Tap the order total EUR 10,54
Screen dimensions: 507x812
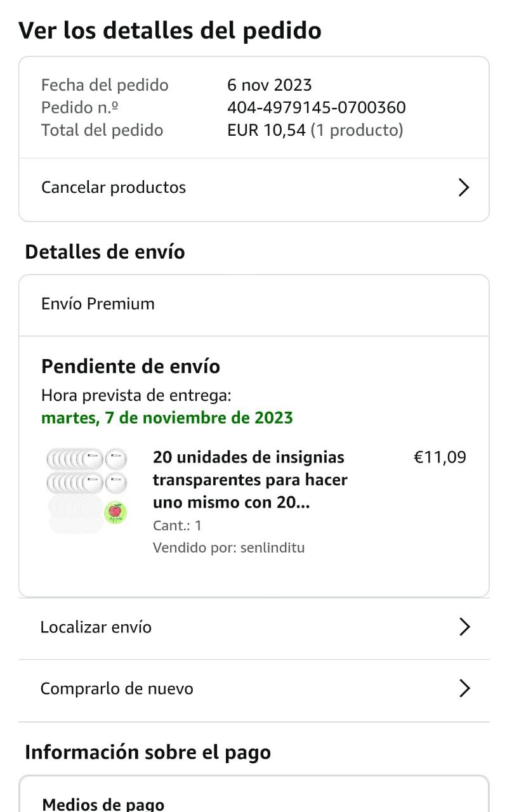(x=267, y=131)
